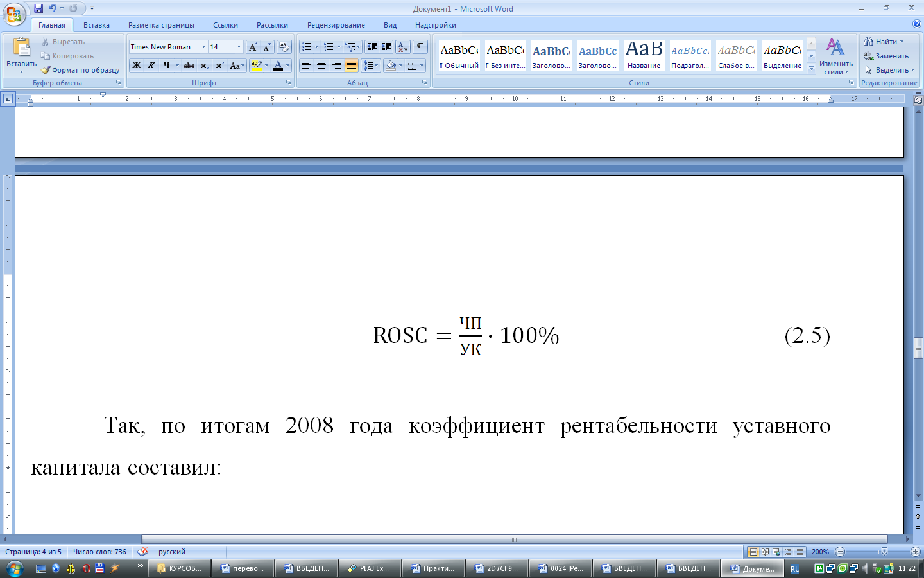The height and width of the screenshot is (578, 924).
Task: Open line spacing menu
Action: click(x=370, y=66)
